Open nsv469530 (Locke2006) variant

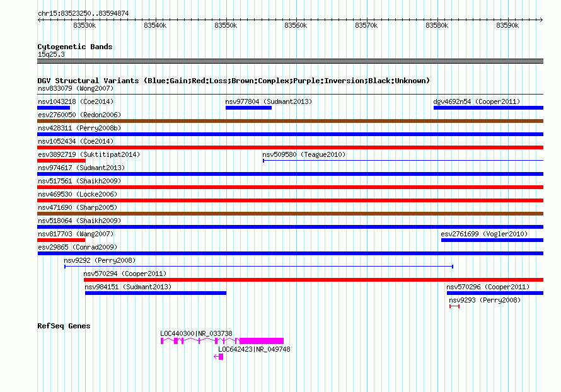78,194
